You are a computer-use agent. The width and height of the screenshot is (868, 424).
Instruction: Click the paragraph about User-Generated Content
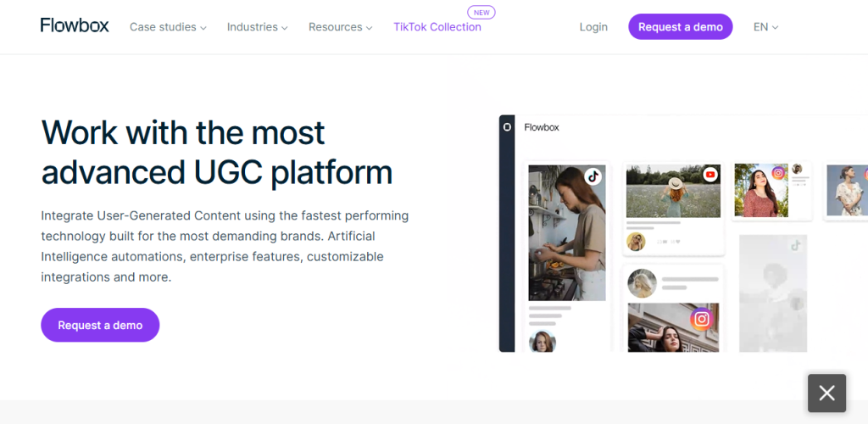click(x=225, y=246)
